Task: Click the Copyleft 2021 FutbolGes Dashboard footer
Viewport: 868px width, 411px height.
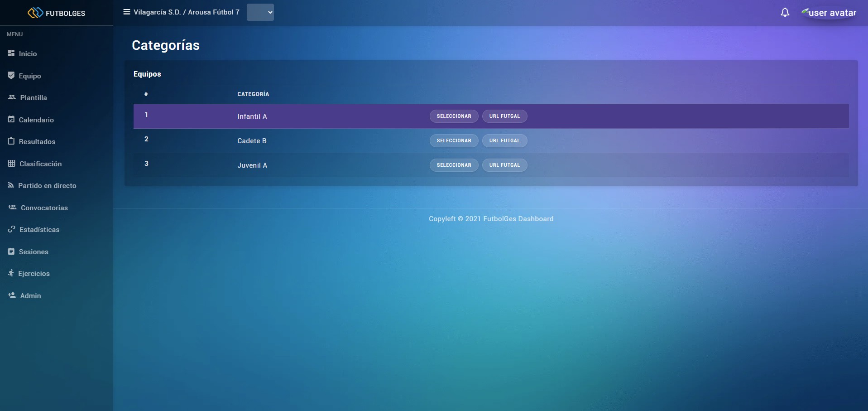Action: click(491, 219)
